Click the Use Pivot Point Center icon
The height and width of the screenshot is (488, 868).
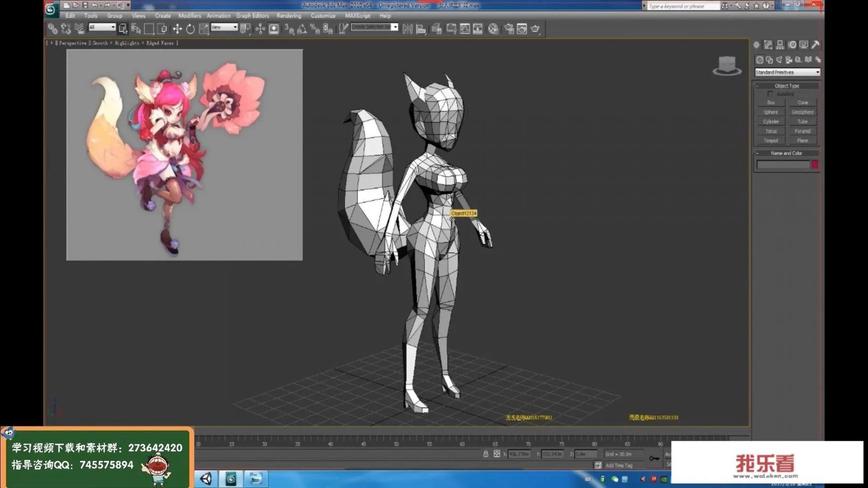(x=245, y=29)
